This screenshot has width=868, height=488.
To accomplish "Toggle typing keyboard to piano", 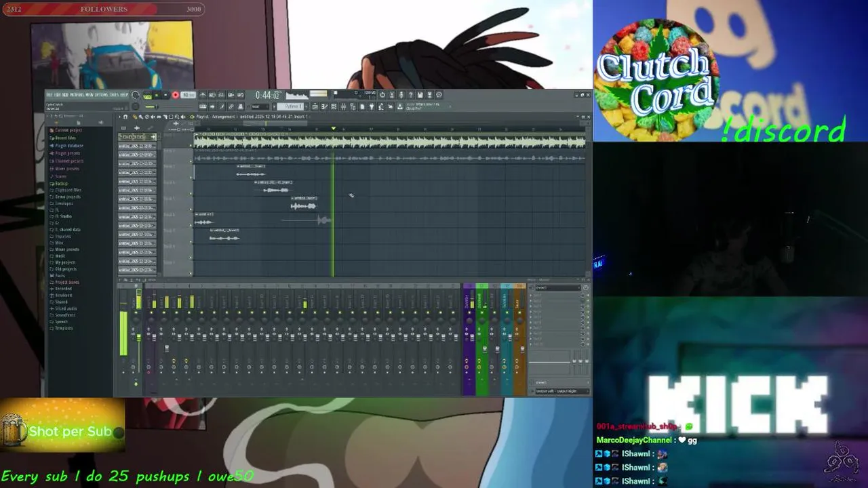I will coord(203,106).
